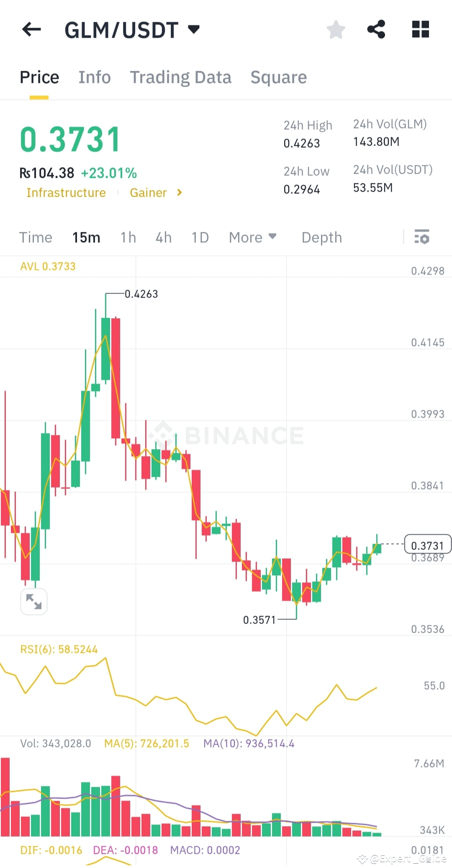Toggle the 1D timeframe selection
Screen dimensions: 452x868
tap(200, 237)
